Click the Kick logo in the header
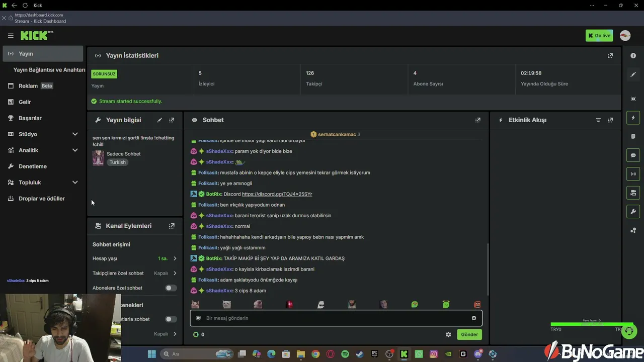Image resolution: width=644 pixels, height=362 pixels. [x=37, y=35]
